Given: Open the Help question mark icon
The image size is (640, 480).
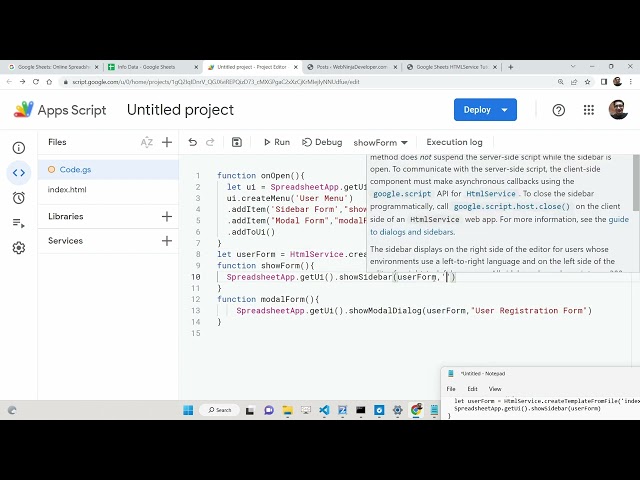Looking at the screenshot, I should coord(559,110).
